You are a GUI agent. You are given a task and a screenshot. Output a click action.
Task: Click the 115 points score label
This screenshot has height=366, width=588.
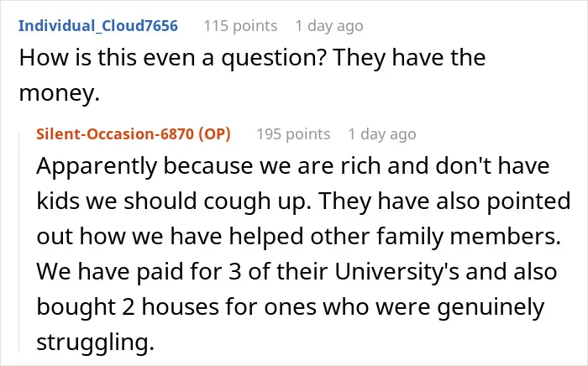[x=240, y=26]
